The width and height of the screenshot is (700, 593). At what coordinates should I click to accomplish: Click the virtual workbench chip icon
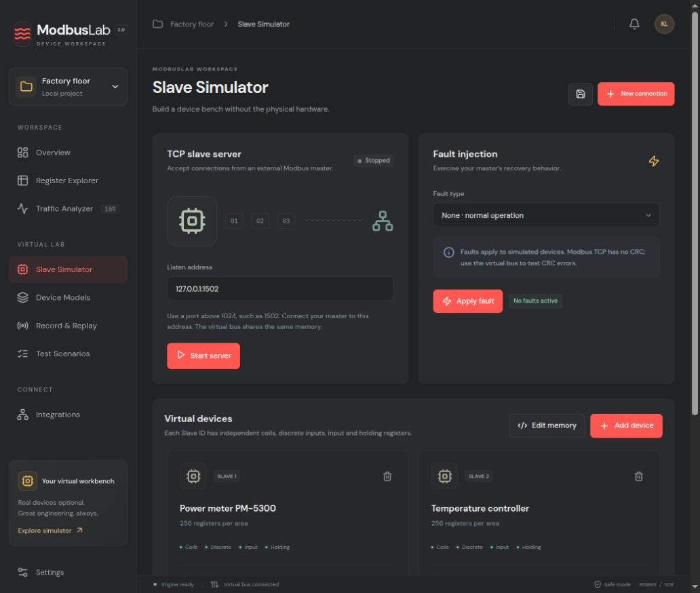pos(28,481)
